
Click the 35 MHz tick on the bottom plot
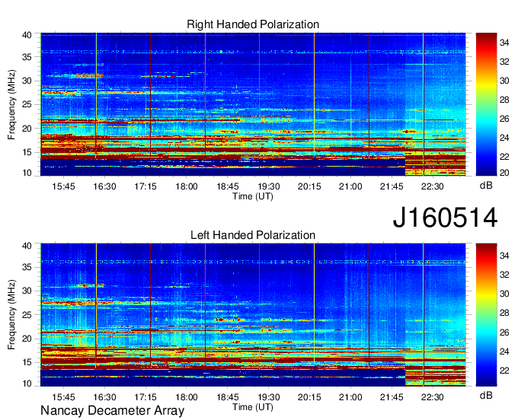coord(27,267)
